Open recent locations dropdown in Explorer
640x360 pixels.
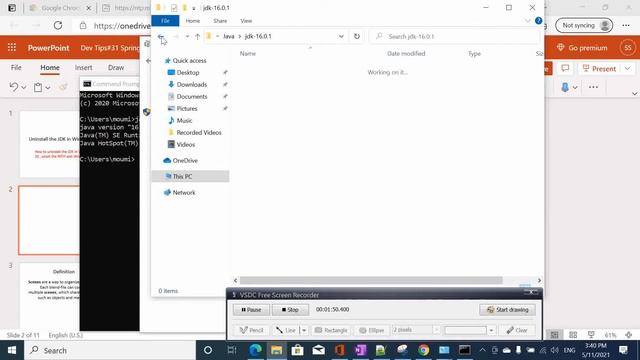point(187,36)
